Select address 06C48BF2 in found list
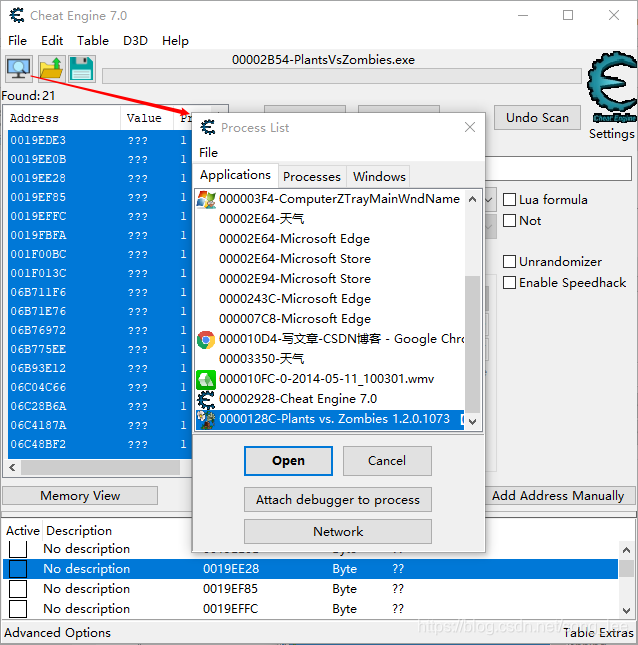Screen dimensions: 638x645 tap(100, 444)
